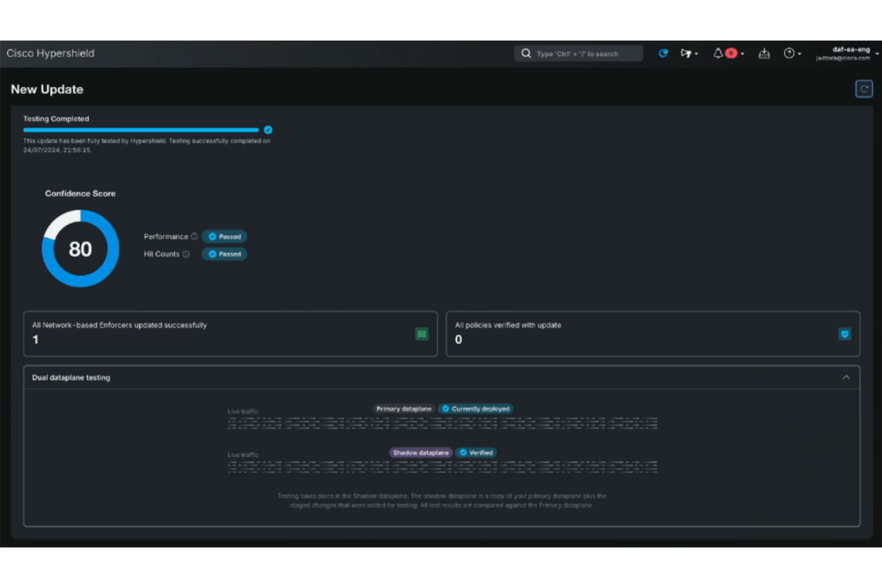Image resolution: width=882 pixels, height=588 pixels.
Task: Click the Currently deployed badge
Action: (x=476, y=409)
